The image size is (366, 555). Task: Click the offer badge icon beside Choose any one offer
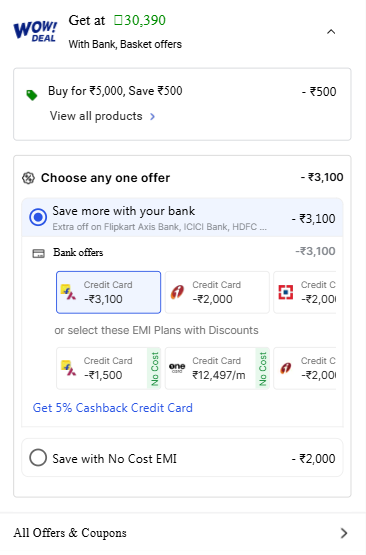click(x=28, y=178)
